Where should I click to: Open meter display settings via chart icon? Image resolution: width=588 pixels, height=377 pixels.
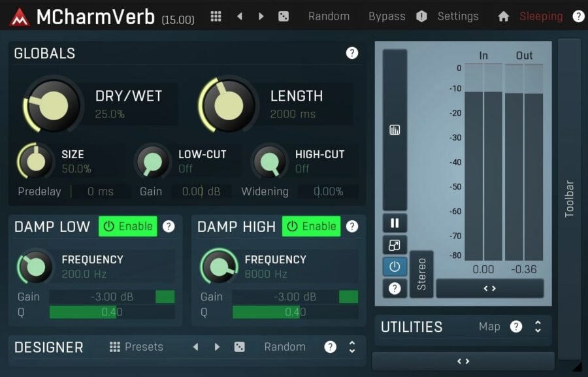click(x=395, y=129)
